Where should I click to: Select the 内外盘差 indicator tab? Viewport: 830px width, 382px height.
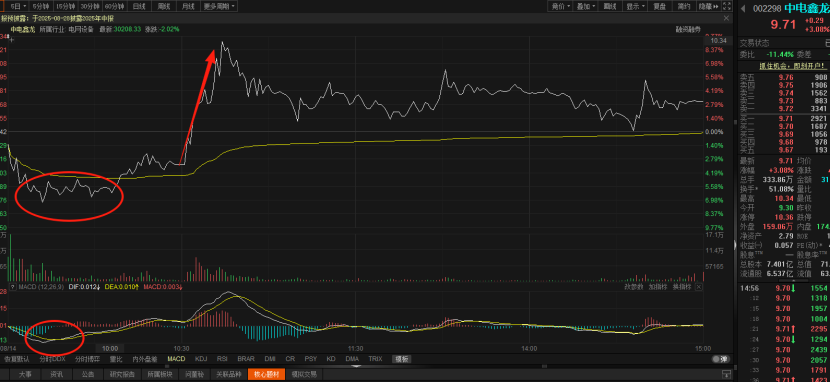145,359
